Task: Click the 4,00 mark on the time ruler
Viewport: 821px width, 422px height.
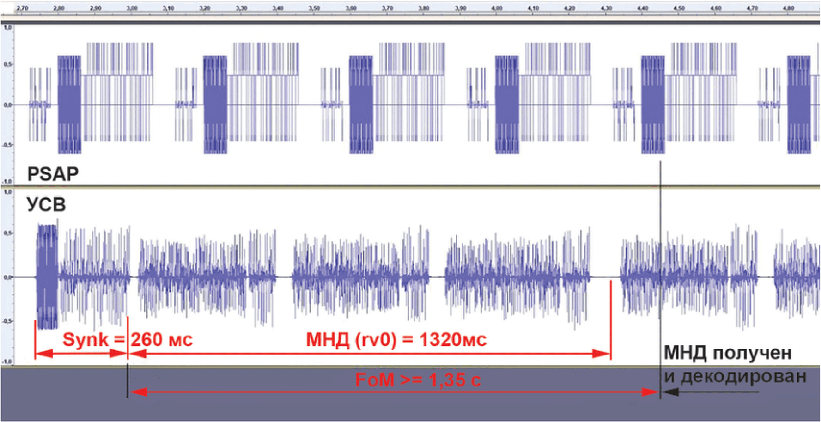Action: point(496,6)
